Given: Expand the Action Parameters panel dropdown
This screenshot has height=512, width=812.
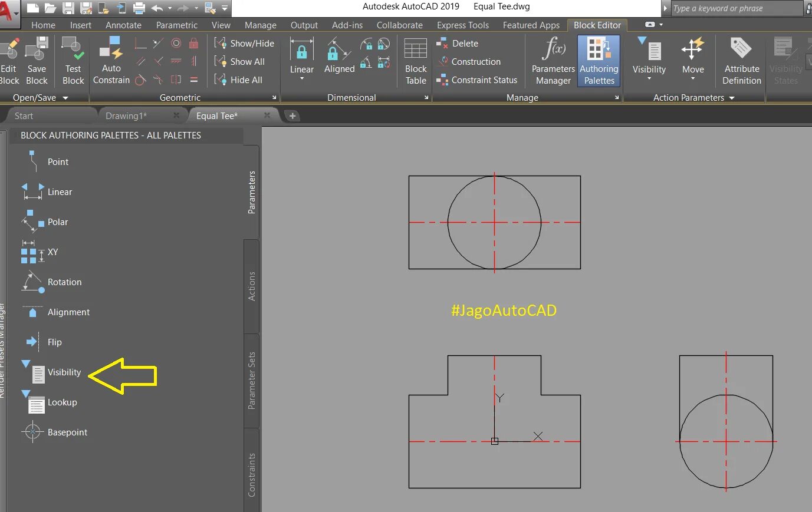Looking at the screenshot, I should 732,98.
